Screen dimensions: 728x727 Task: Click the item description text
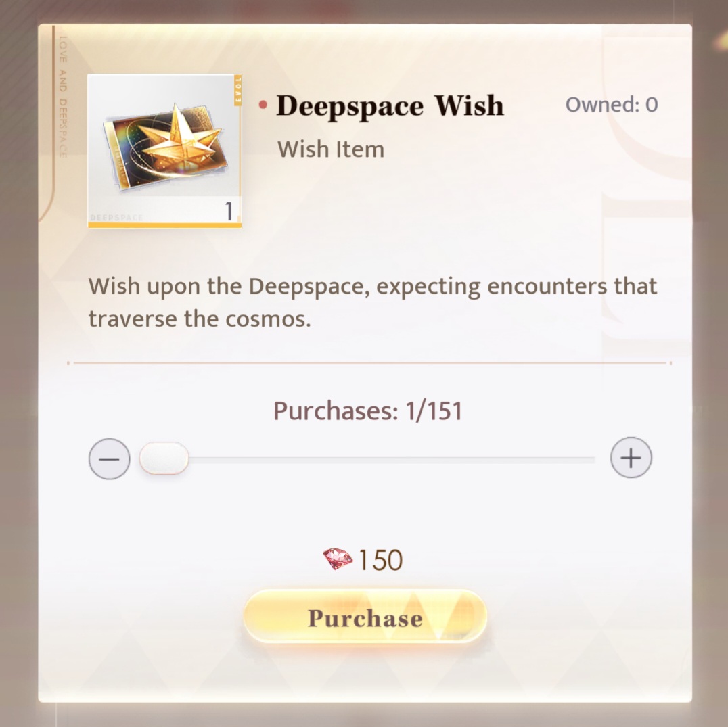pos(373,302)
